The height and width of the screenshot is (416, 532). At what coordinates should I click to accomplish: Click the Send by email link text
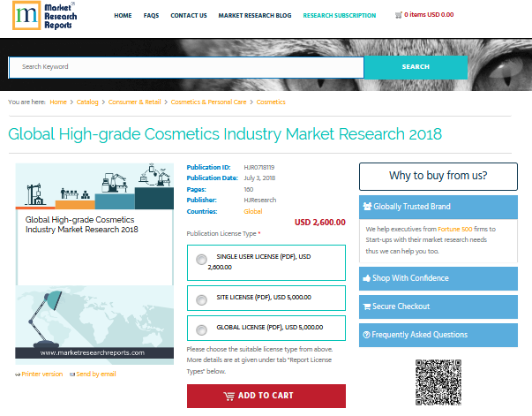click(x=96, y=374)
